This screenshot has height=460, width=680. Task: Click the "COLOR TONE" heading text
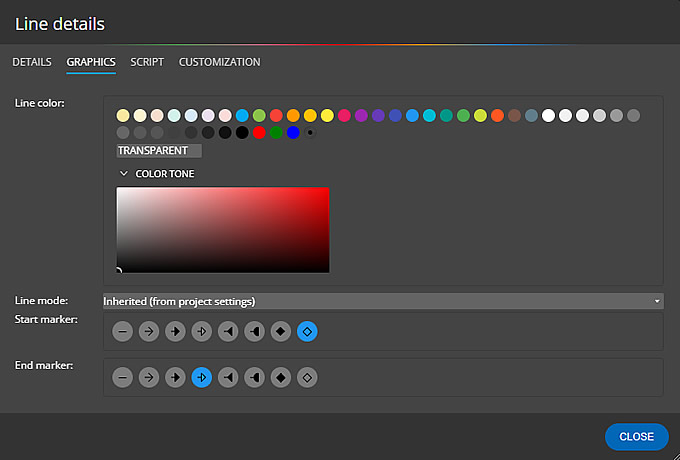(165, 174)
